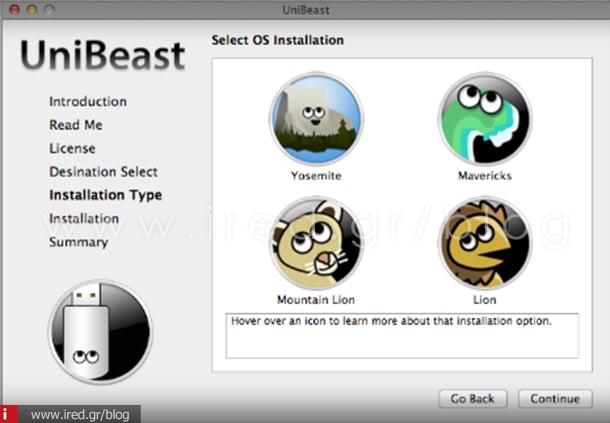Image resolution: width=610 pixels, height=423 pixels.
Task: Open the License step
Action: (x=72, y=148)
